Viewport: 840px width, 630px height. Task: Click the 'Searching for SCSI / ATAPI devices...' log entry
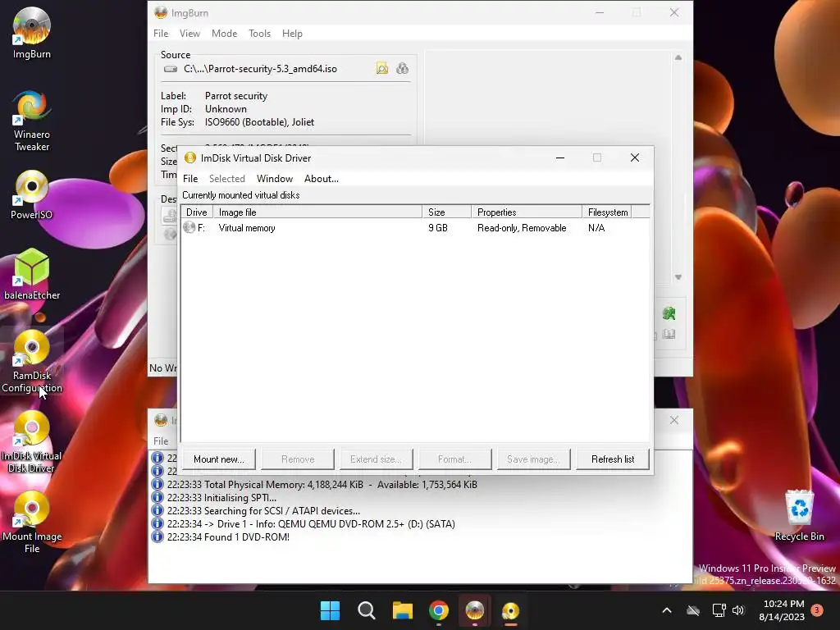263,510
